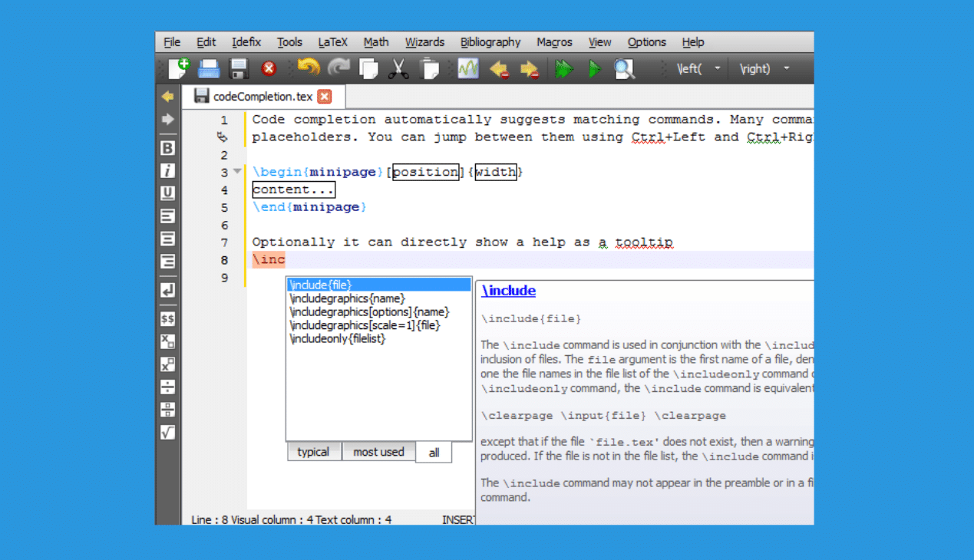Click the width placeholder box
The image size is (974, 560).
pyautogui.click(x=496, y=172)
